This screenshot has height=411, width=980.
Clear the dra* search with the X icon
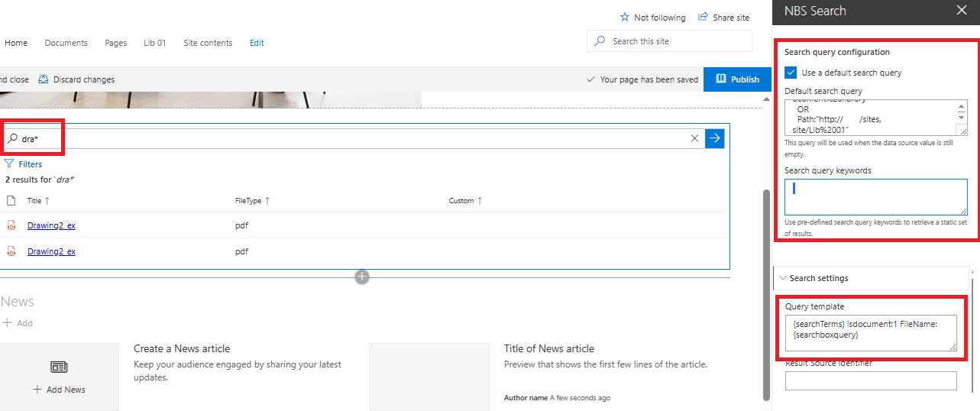pos(694,138)
